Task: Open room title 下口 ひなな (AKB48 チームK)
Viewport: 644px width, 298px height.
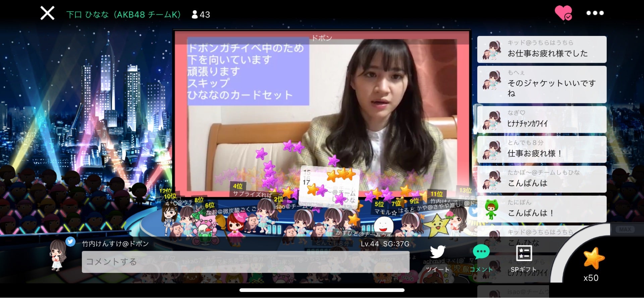Action: coord(123,14)
